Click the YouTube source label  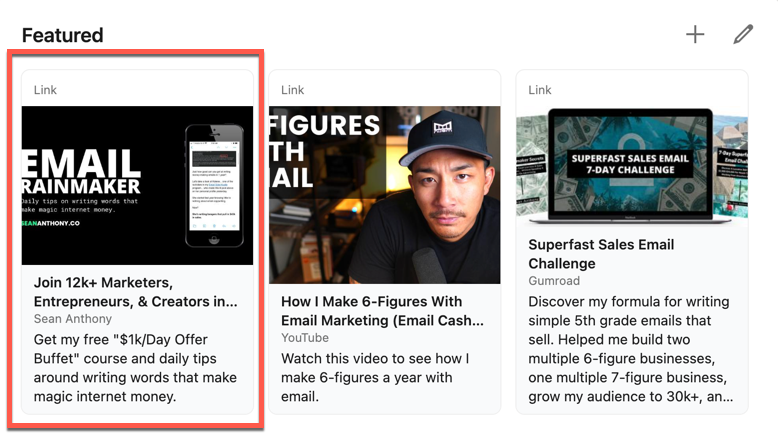click(x=305, y=338)
